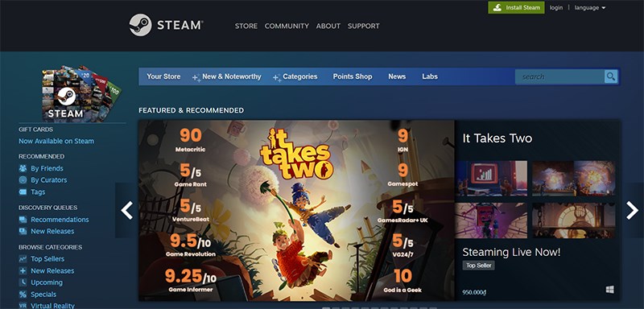Click the Recommendations link

coord(60,220)
